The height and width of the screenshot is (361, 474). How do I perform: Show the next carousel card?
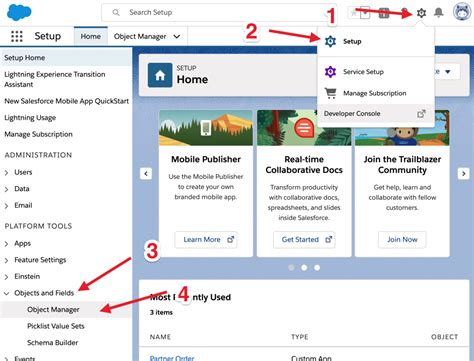pos(464,173)
